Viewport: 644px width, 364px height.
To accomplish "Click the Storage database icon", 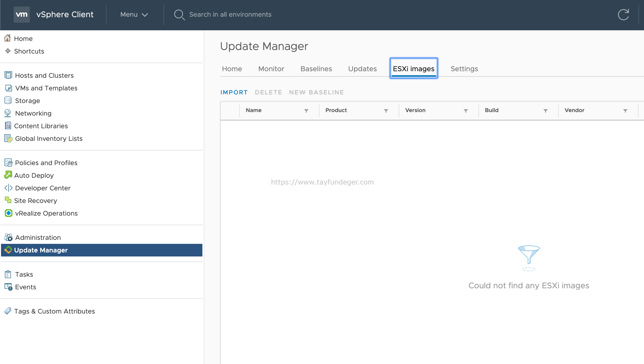I will pos(8,100).
